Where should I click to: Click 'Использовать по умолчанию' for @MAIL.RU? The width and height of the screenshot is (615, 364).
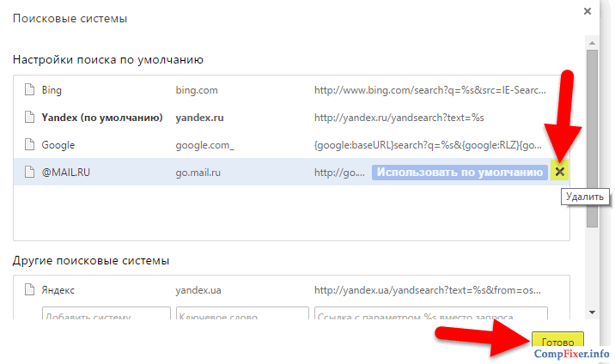(x=460, y=172)
